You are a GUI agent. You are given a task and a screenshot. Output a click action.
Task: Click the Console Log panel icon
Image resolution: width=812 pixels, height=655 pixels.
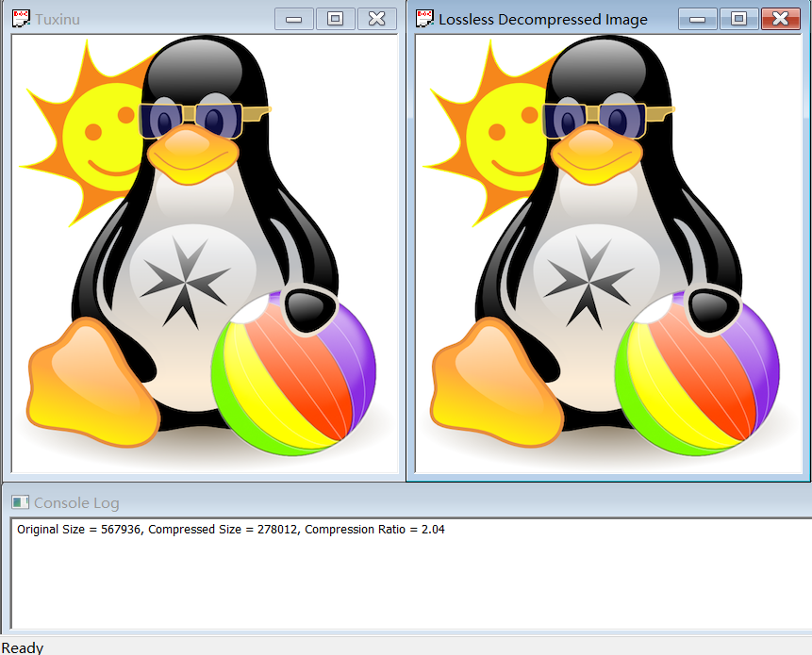tap(20, 502)
